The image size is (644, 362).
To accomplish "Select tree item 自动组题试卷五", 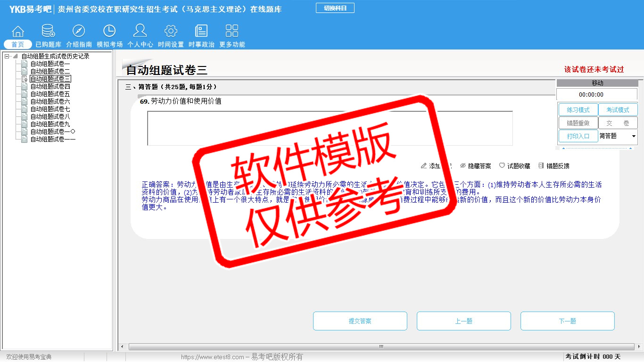I will click(x=50, y=94).
